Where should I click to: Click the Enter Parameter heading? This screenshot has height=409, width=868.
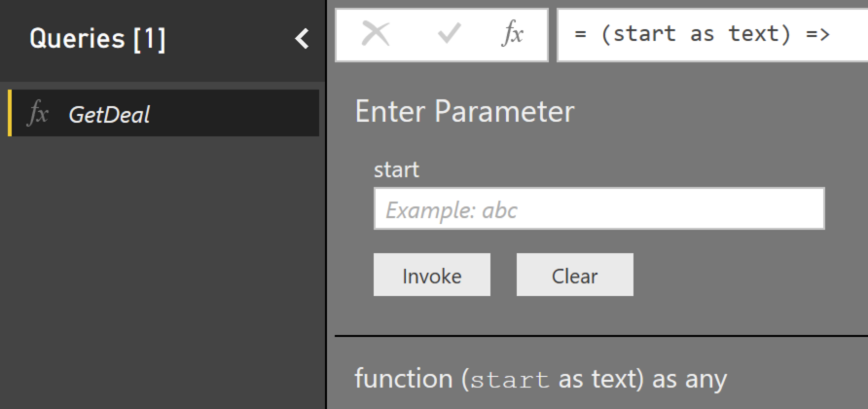tap(464, 112)
